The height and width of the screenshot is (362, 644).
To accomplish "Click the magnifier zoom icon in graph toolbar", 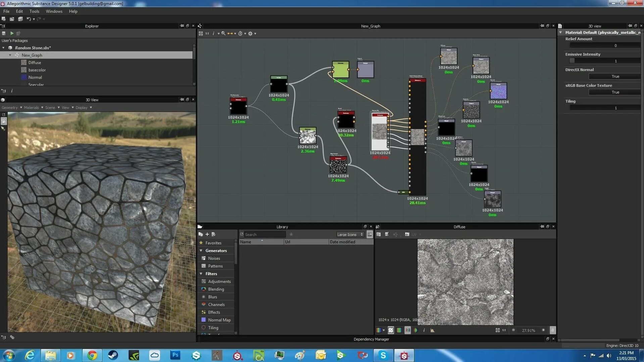I will point(223,34).
